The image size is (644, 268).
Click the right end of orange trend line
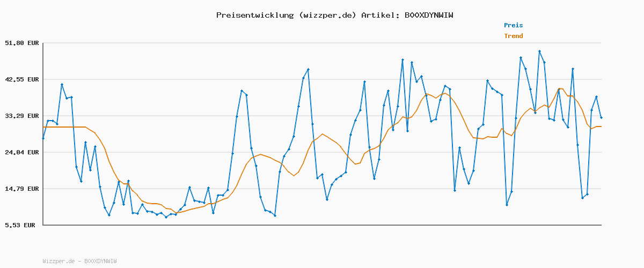click(601, 126)
